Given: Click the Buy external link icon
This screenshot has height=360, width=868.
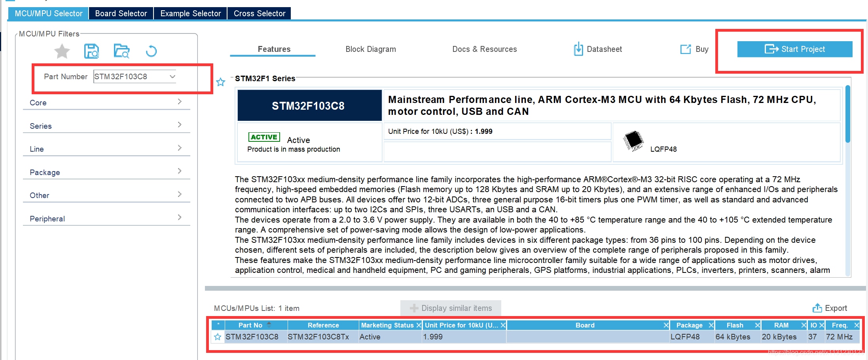Looking at the screenshot, I should coord(685,49).
